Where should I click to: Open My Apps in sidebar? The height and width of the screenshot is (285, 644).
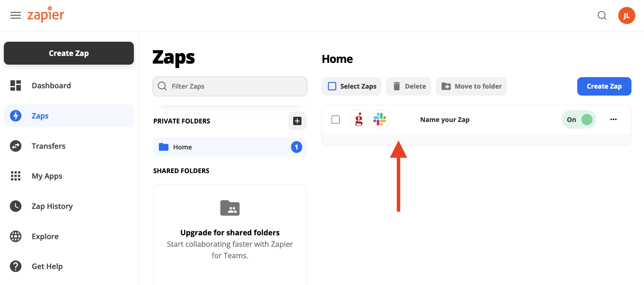pyautogui.click(x=69, y=176)
